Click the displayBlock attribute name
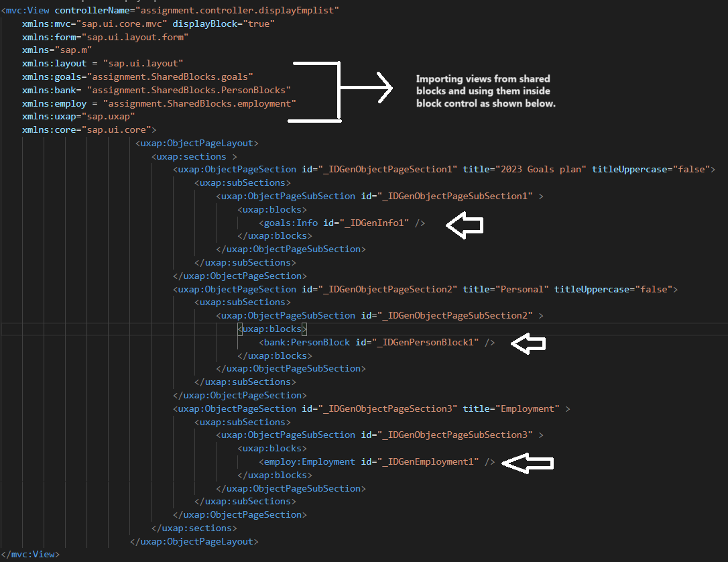This screenshot has width=728, height=562. [204, 23]
